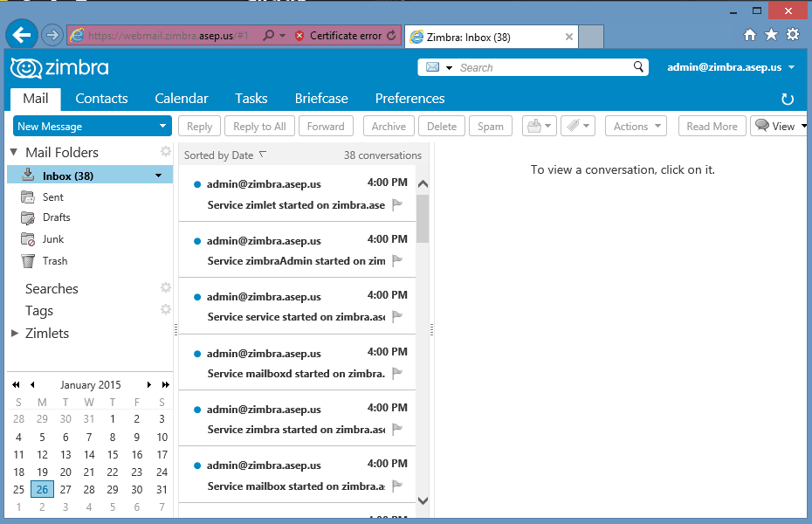This screenshot has width=812, height=524.
Task: Click the Reply to All button
Action: (259, 127)
